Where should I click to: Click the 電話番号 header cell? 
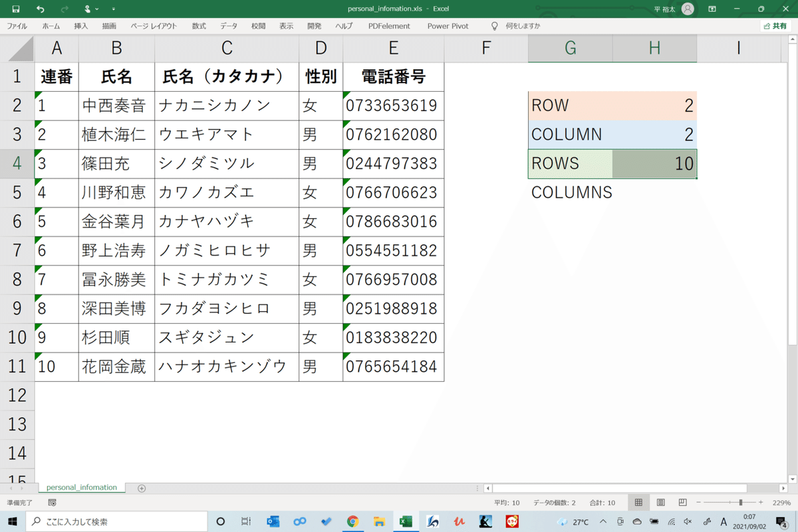click(393, 77)
